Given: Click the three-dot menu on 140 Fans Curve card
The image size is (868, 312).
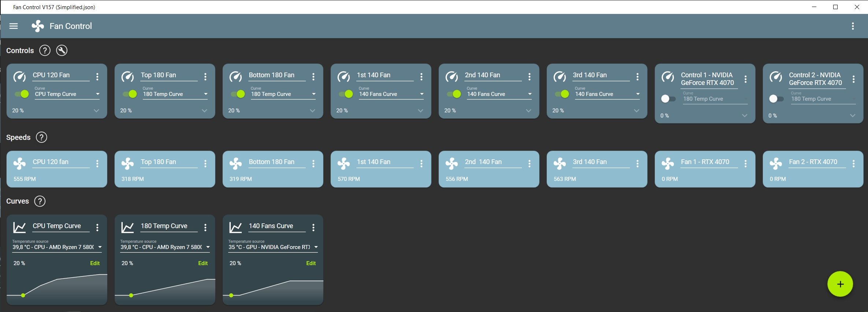Looking at the screenshot, I should pyautogui.click(x=314, y=227).
